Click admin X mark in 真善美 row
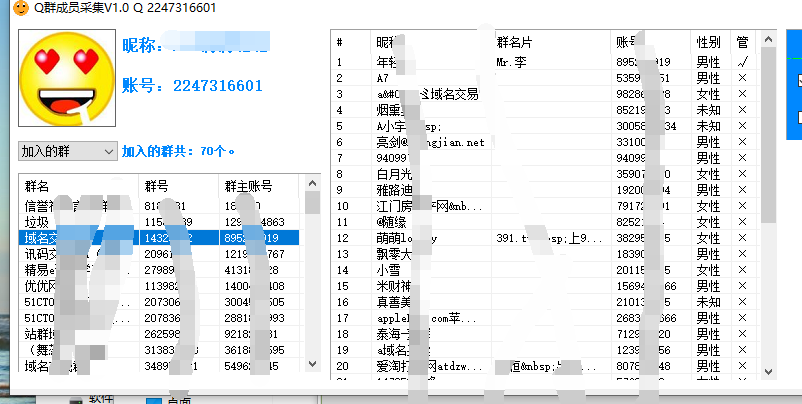 click(x=743, y=302)
